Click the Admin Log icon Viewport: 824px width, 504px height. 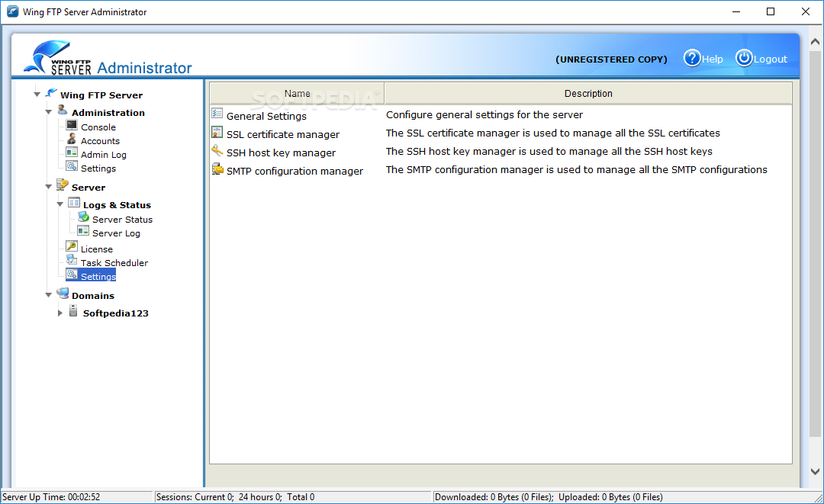click(72, 152)
